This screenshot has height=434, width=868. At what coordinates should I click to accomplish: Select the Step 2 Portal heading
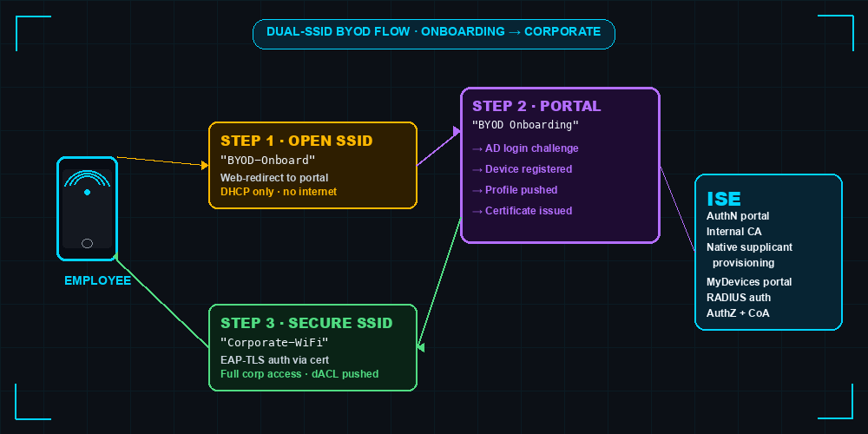[x=536, y=106]
